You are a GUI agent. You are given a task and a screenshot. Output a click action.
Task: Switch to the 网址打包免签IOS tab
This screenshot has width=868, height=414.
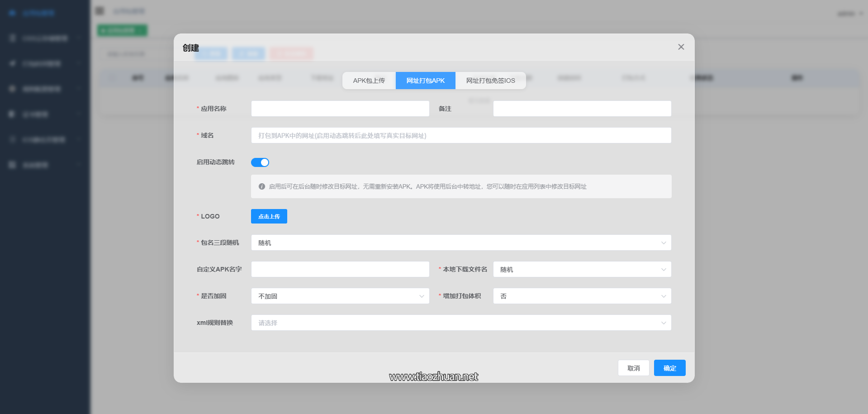coord(490,80)
